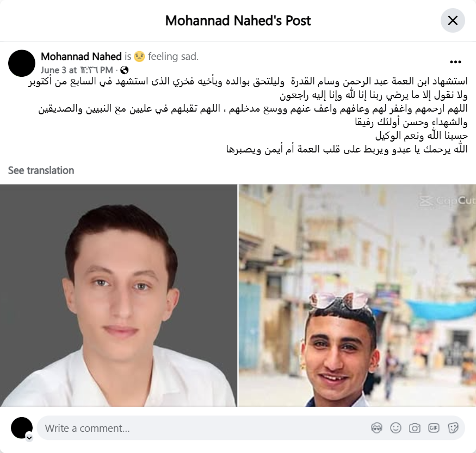The height and width of the screenshot is (453, 476).
Task: Click the June 3 post timestamp
Action: point(77,70)
